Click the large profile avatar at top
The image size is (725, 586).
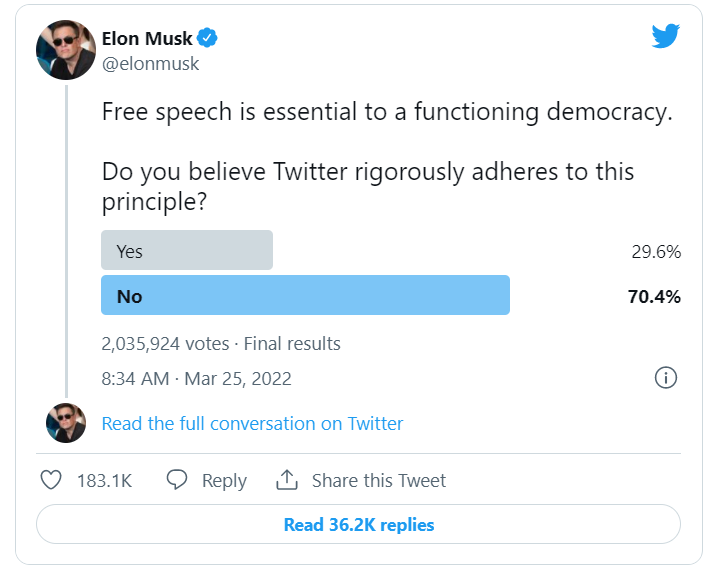tap(66, 50)
